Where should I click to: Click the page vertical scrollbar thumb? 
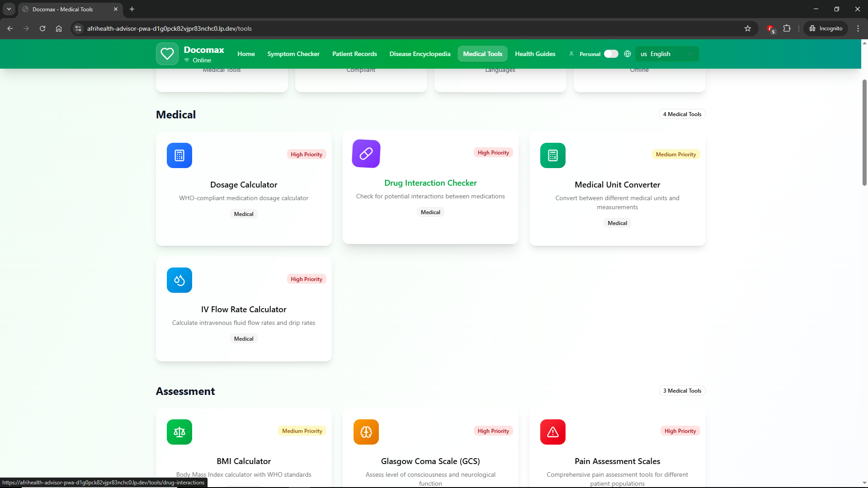(x=864, y=132)
